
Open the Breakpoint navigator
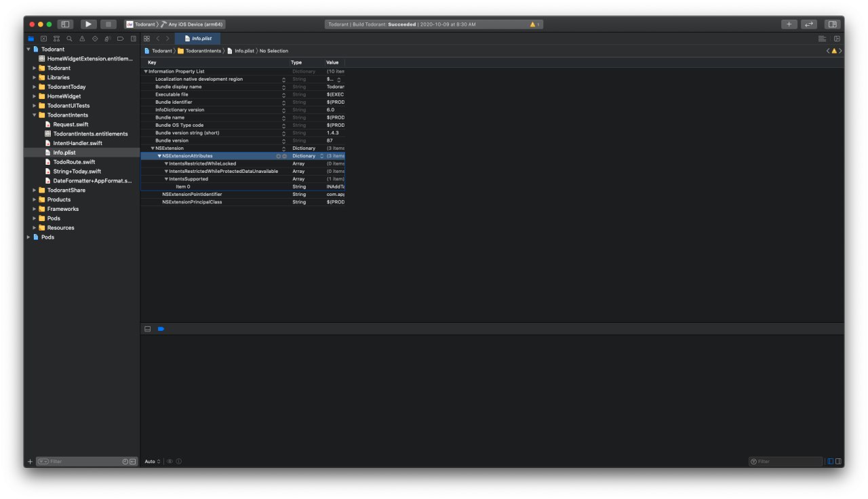120,39
